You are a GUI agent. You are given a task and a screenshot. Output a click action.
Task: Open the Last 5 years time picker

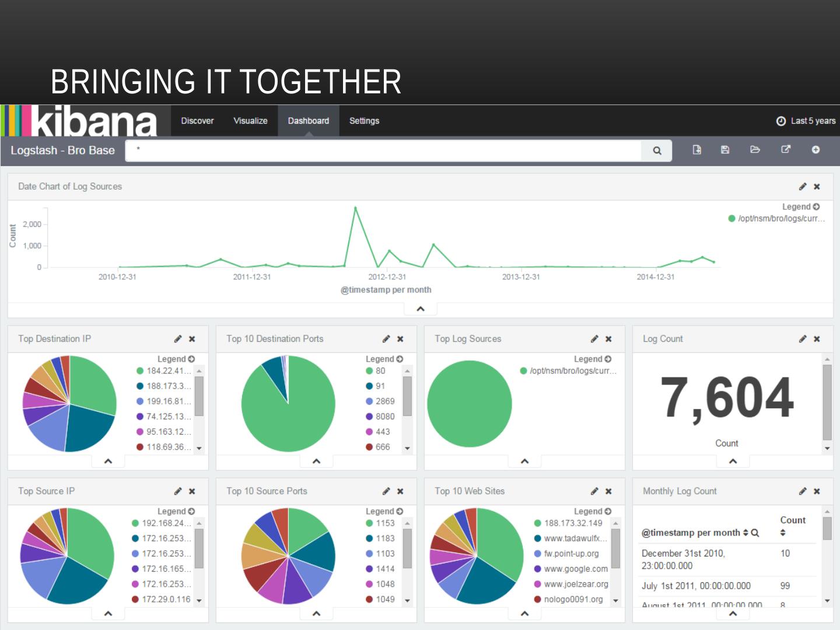coord(806,121)
